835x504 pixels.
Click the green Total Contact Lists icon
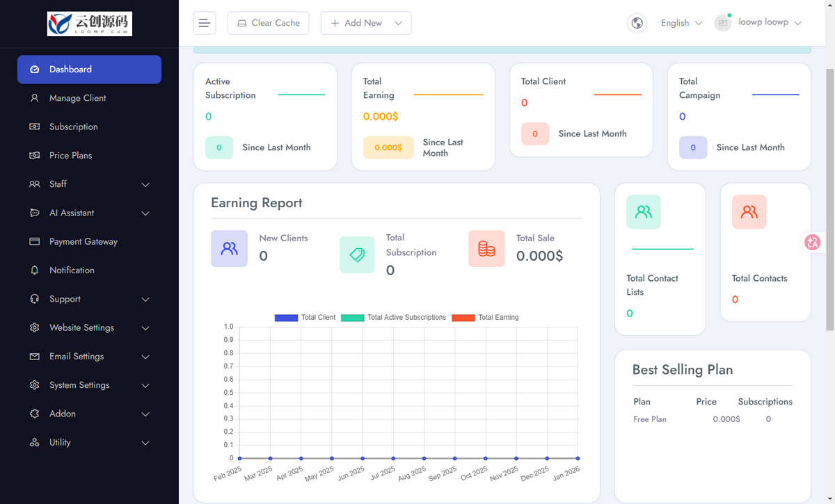pos(644,212)
